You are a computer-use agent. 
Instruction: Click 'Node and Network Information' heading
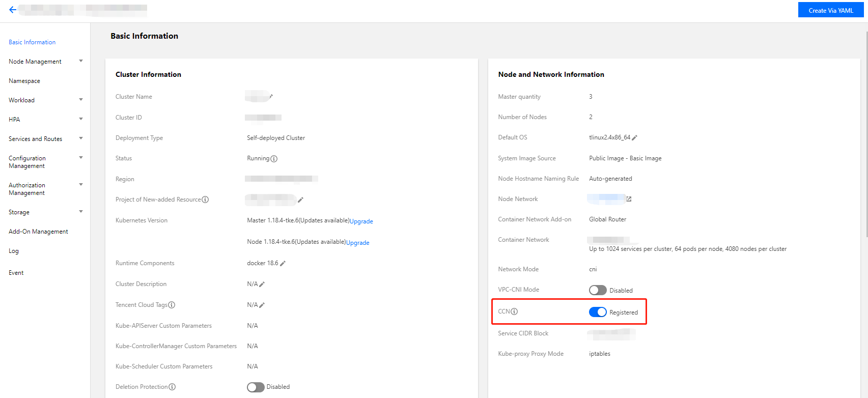click(551, 74)
